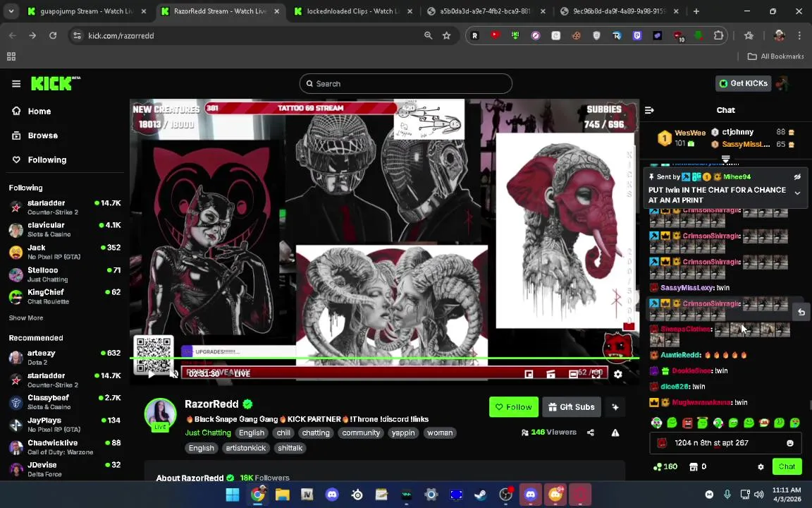Click the RazorRedd profile avatar

coord(160,414)
